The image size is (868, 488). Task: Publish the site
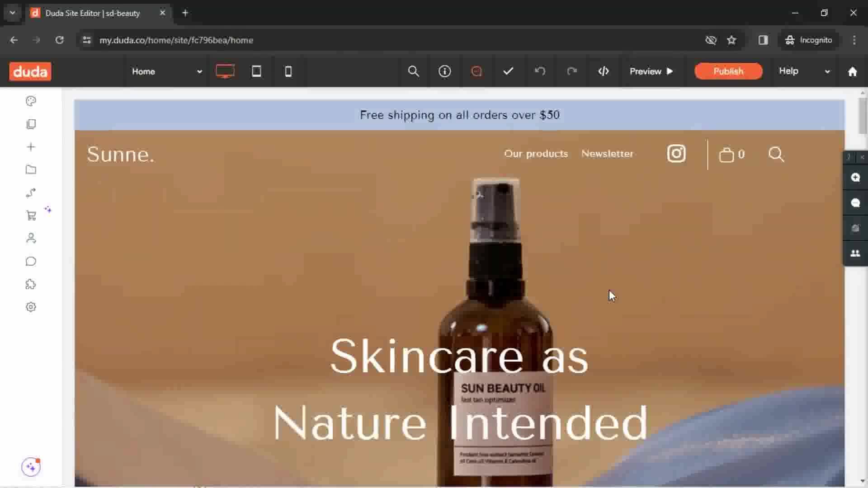(728, 71)
